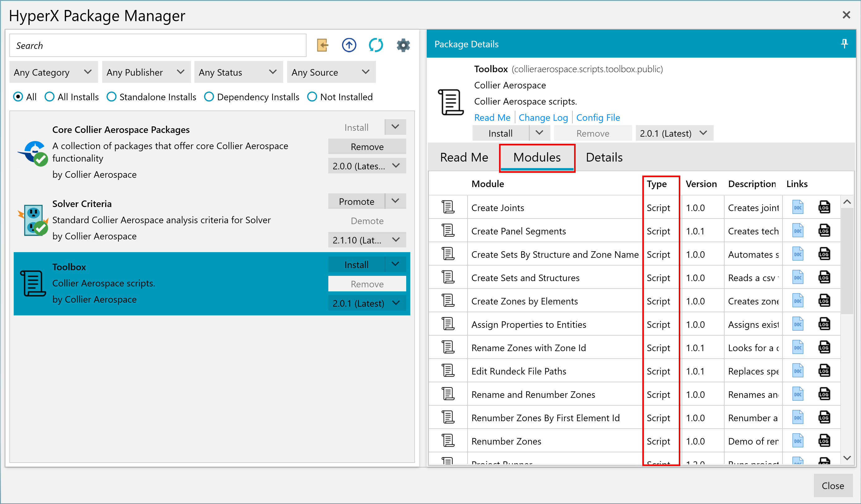Switch to the Details tab
Viewport: 861px width, 504px height.
(604, 158)
